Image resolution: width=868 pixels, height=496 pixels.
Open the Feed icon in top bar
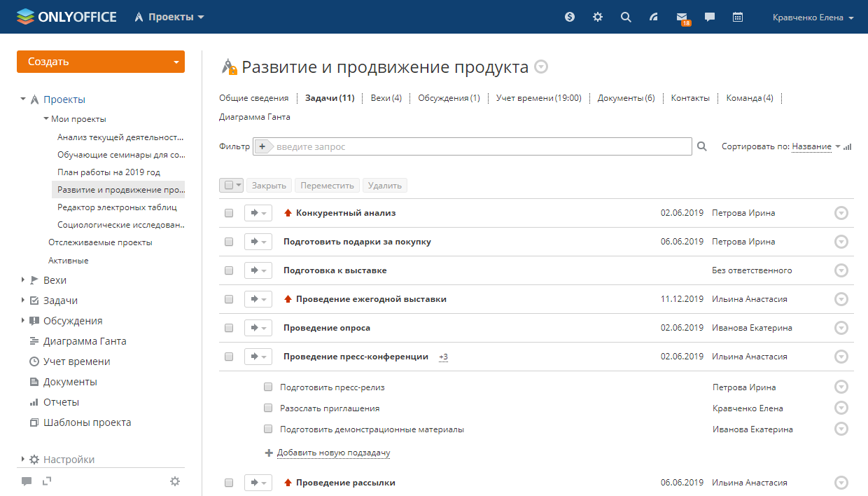pos(654,18)
